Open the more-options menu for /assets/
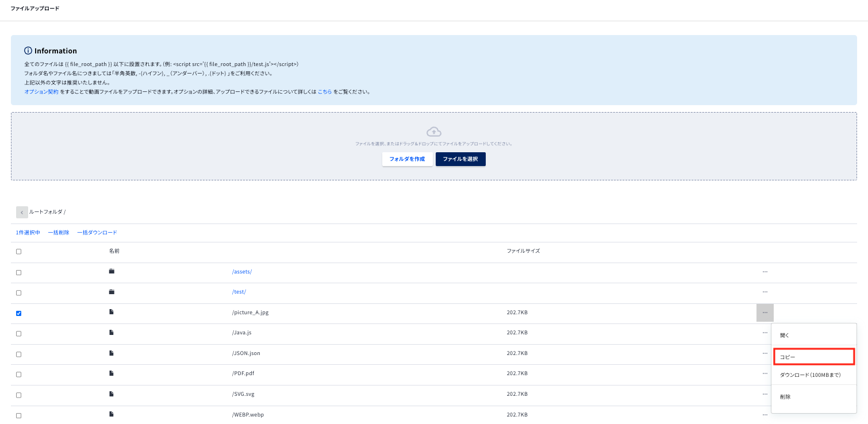This screenshot has width=868, height=424. (765, 272)
